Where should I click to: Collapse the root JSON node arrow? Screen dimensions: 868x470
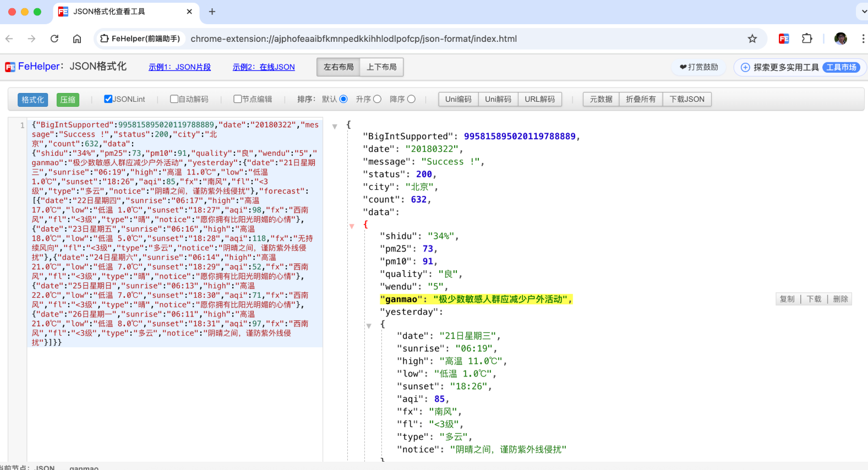335,127
